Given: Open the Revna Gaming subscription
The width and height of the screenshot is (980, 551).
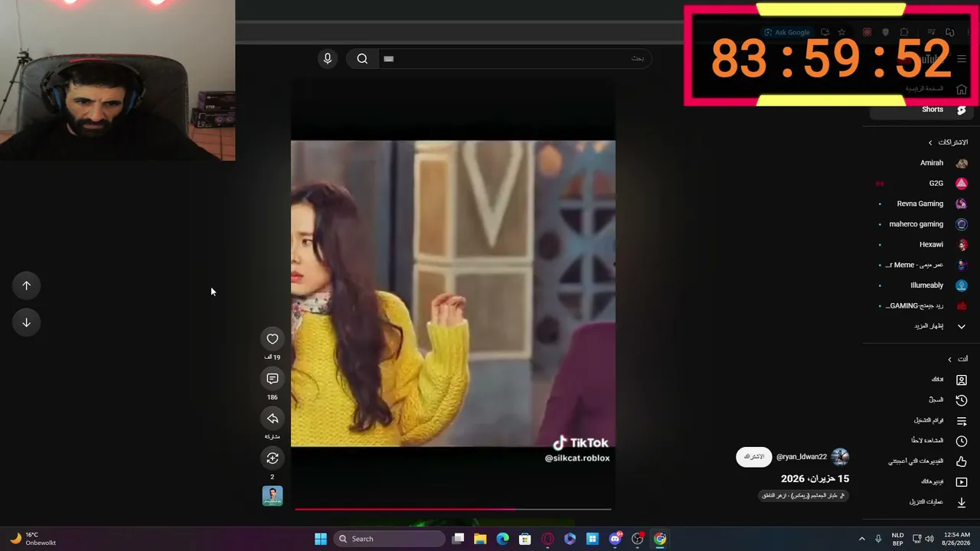Looking at the screenshot, I should tap(921, 204).
